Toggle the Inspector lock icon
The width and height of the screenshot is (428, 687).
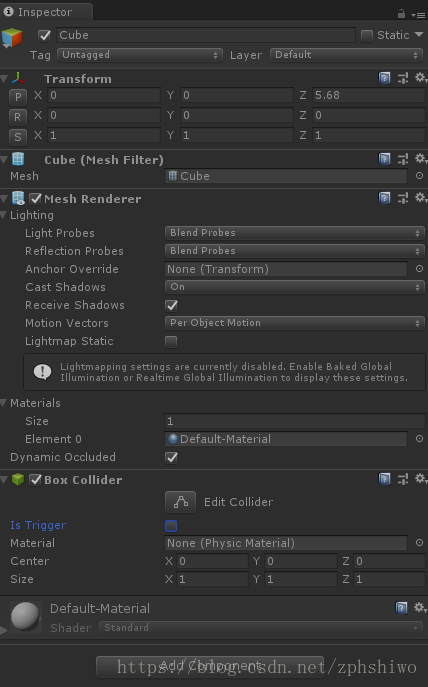401,14
